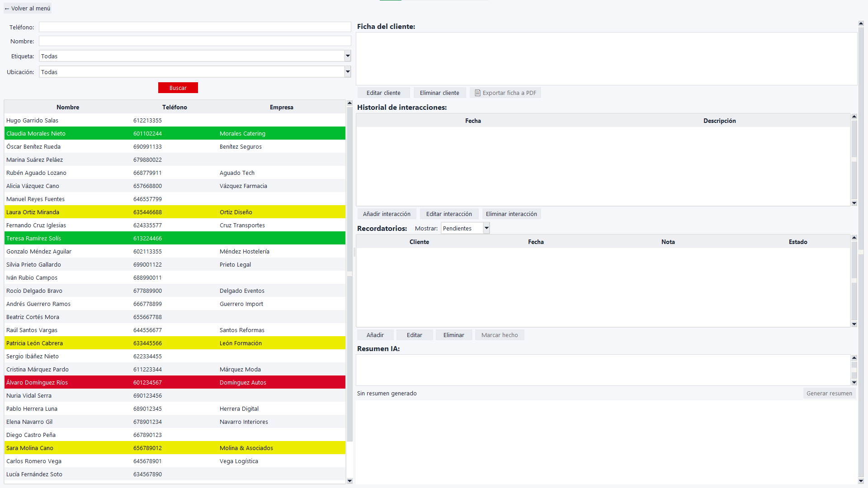
Task: Select client Carlos Romero Vega
Action: click(x=175, y=461)
